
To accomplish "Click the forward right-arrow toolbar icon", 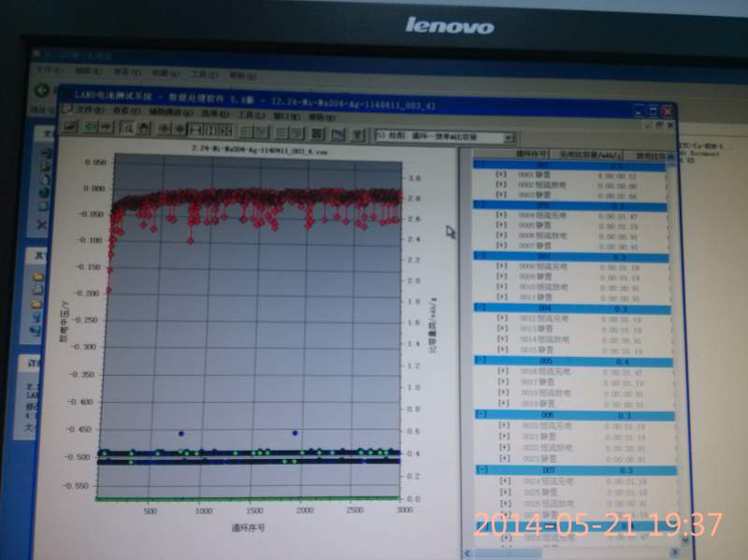I will click(x=106, y=127).
